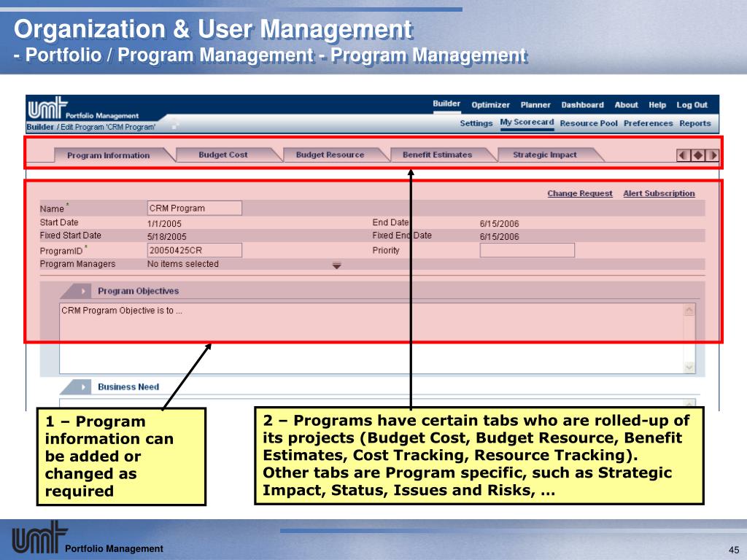Switch to the Planner module
747x560 pixels.
(535, 105)
